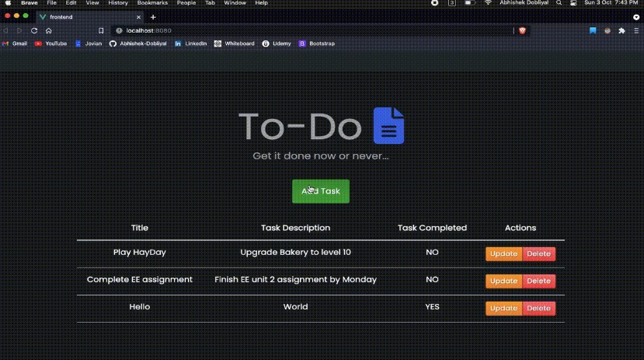Update the Hello World task
This screenshot has width=644, height=360.
click(503, 308)
